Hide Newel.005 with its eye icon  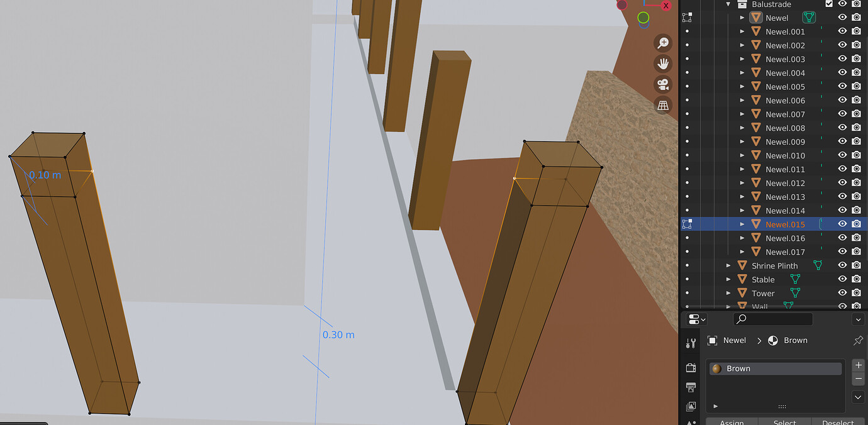842,87
